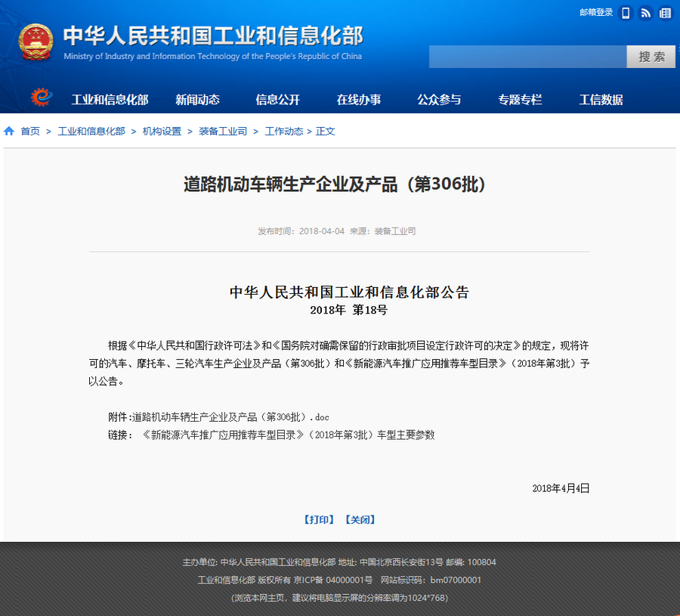Click 工作动态 breadcrumb link
680x616 pixels.
(284, 132)
